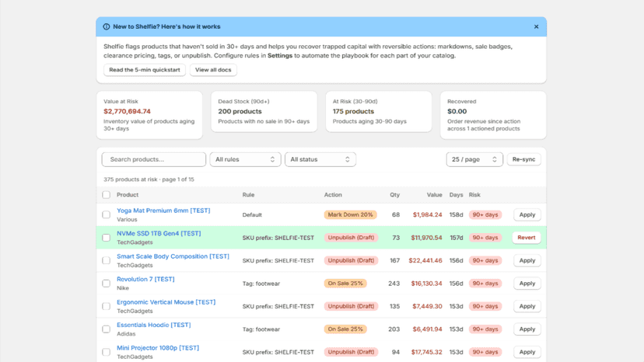The width and height of the screenshot is (644, 362).
Task: Apply action for Mini Projector row
Action: click(527, 352)
